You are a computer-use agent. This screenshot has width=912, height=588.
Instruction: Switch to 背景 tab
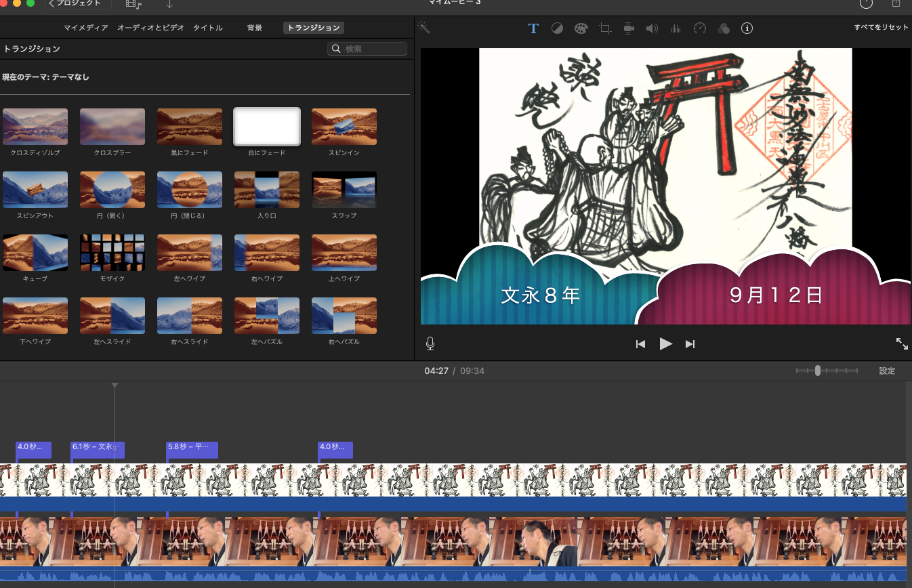click(255, 28)
